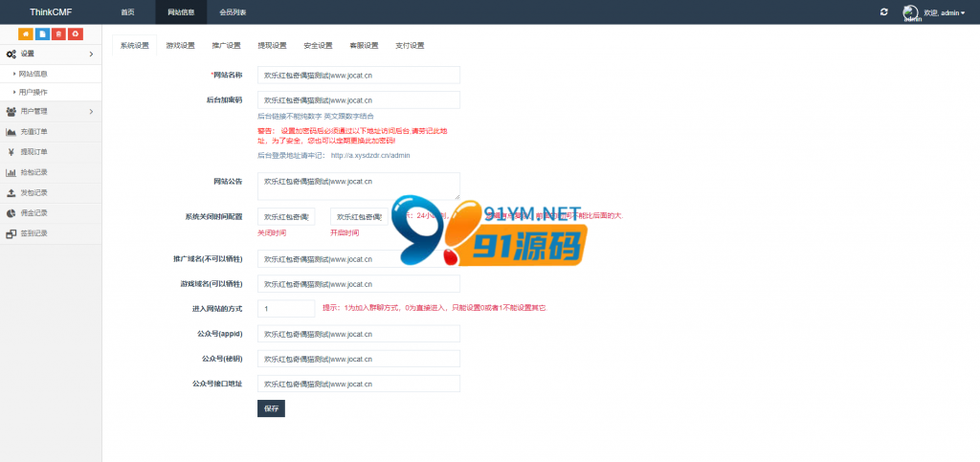The width and height of the screenshot is (980, 462).
Task: Open the 充值订单 sidebar entry
Action: (x=52, y=132)
